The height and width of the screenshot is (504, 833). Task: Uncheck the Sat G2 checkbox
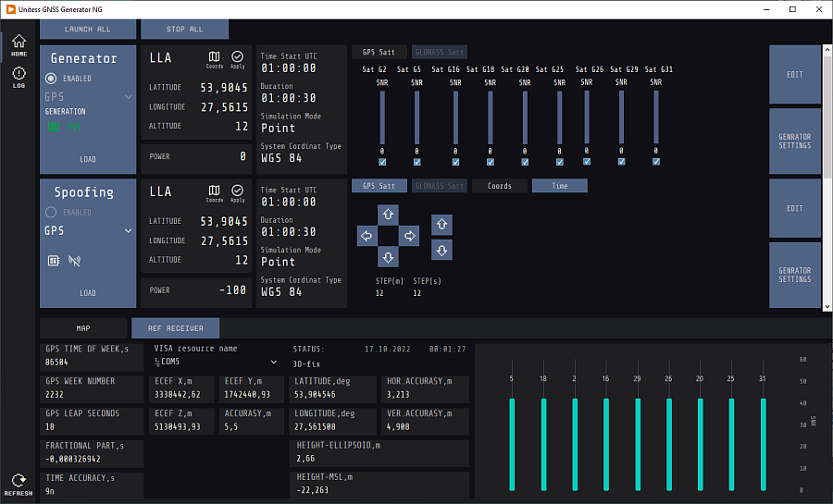tap(381, 162)
